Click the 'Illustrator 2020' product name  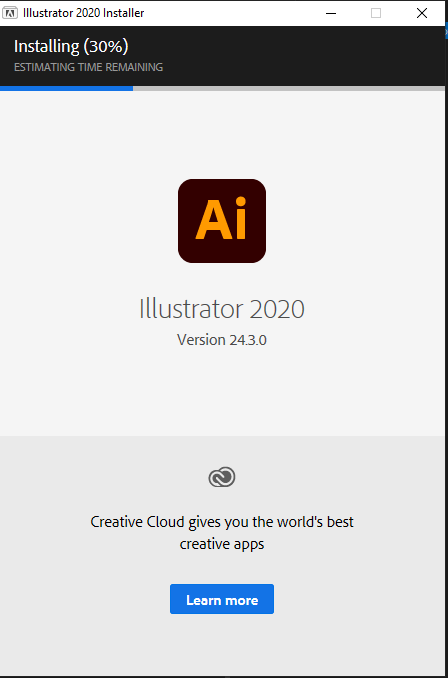pyautogui.click(x=222, y=309)
